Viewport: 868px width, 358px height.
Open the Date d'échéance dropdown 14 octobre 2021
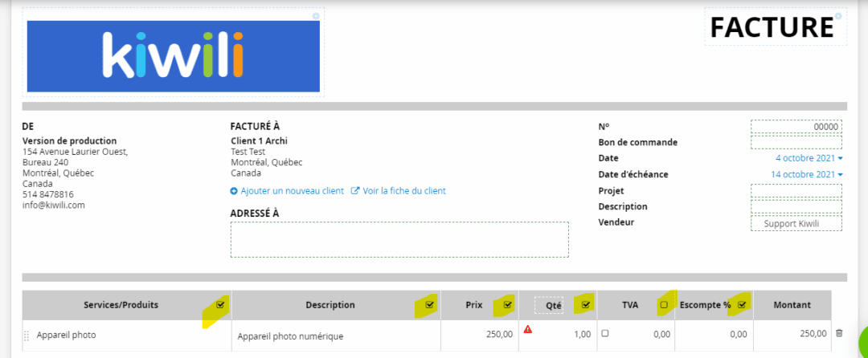point(807,174)
